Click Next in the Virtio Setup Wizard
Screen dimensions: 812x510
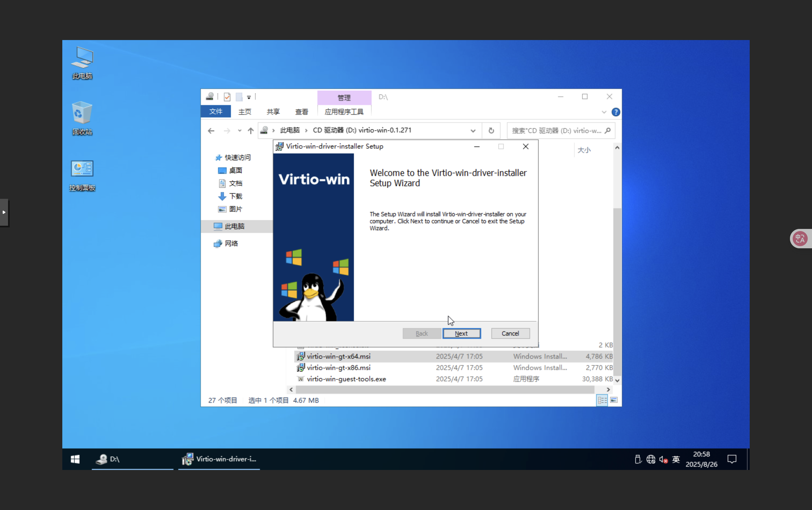461,333
